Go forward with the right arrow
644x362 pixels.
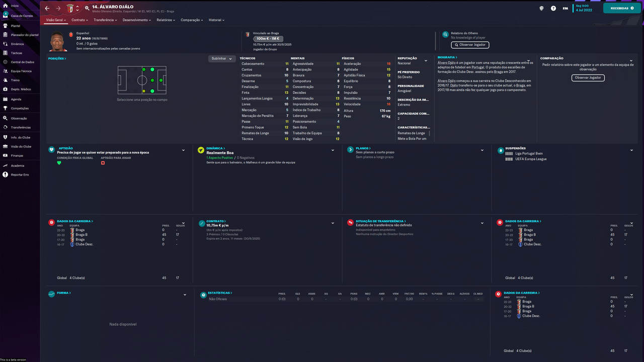58,8
